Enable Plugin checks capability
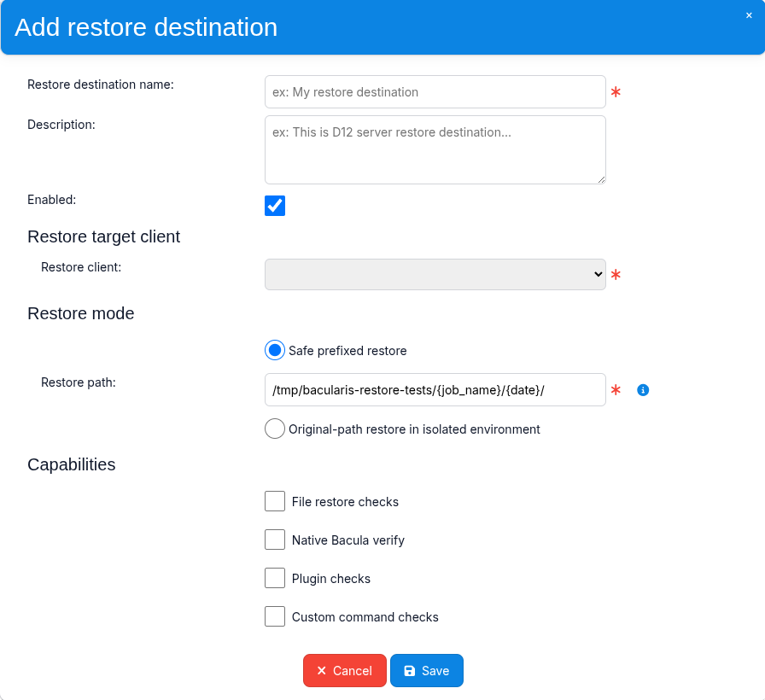Screen dimensions: 765x700 (275, 578)
